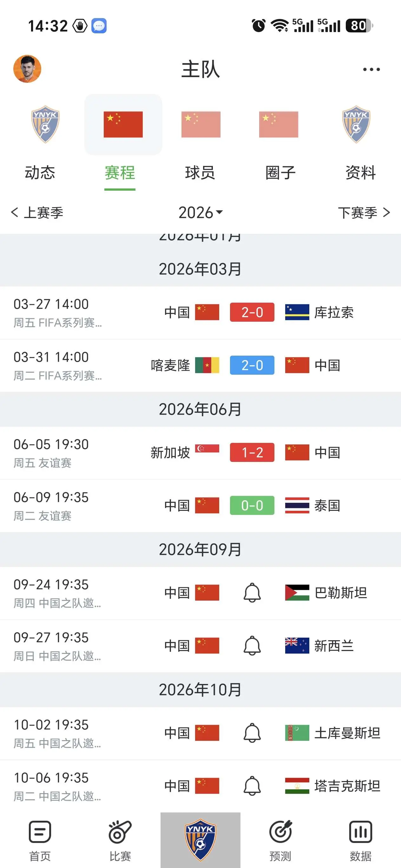
Task: Tap the YNYK shield icon above 动态
Action: pos(45,124)
